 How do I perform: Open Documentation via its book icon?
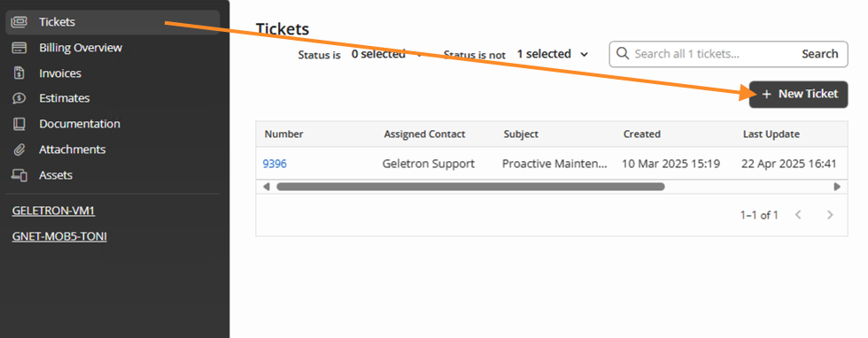coord(19,124)
